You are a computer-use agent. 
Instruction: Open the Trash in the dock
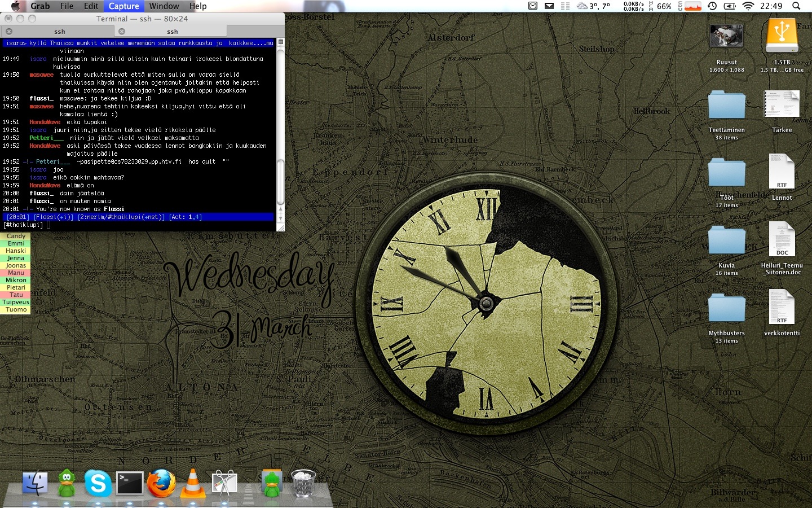pos(303,484)
